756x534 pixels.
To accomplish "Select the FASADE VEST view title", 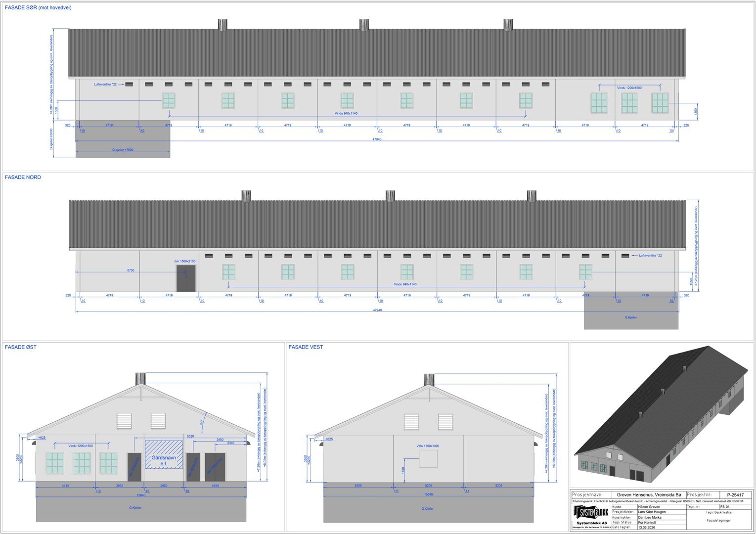I will (306, 347).
